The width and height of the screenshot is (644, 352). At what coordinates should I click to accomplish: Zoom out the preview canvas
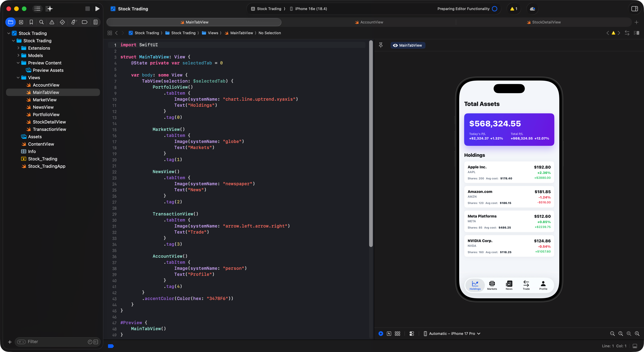point(612,334)
